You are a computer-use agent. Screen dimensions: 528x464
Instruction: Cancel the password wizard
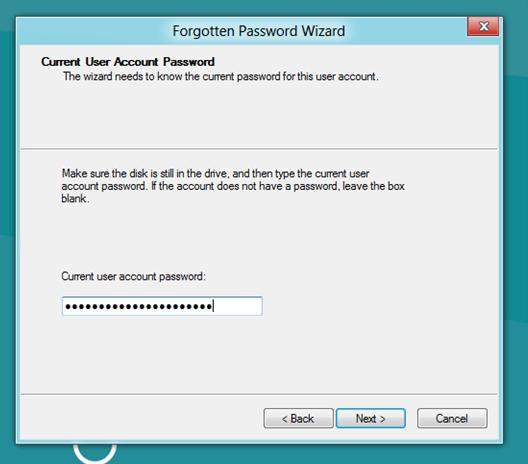pyautogui.click(x=452, y=418)
